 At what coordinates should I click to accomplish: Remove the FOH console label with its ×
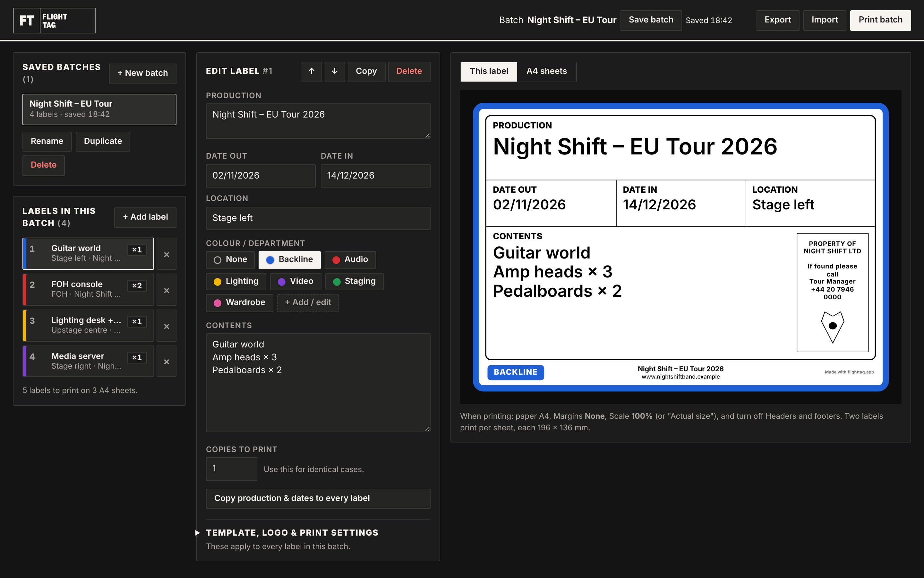click(x=167, y=290)
